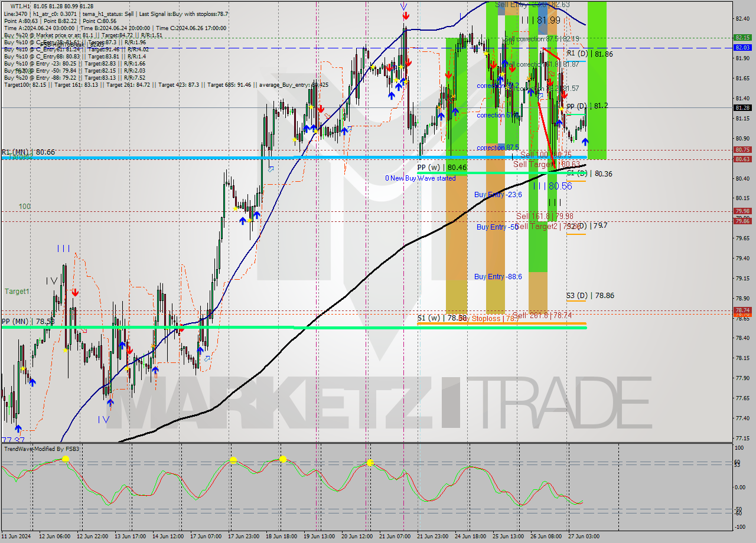This screenshot has width=756, height=543.
Task: Click the 'Sell correction 87.5 | 82.19' label
Action: (x=542, y=38)
